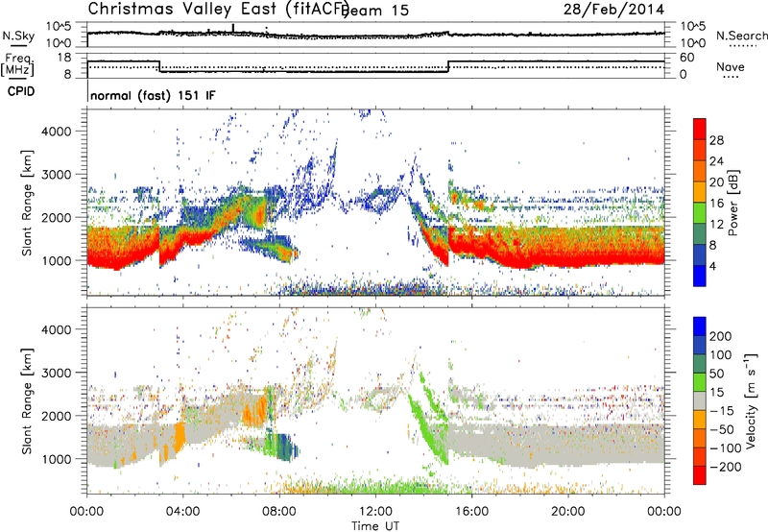Click the power colorbar value '4'
The image size is (768, 532).
tap(712, 267)
